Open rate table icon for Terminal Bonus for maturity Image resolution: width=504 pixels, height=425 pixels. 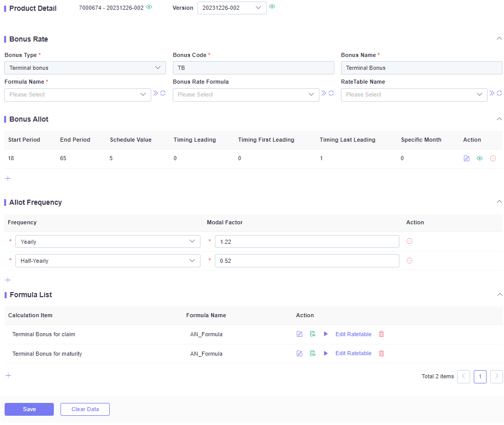tap(312, 353)
